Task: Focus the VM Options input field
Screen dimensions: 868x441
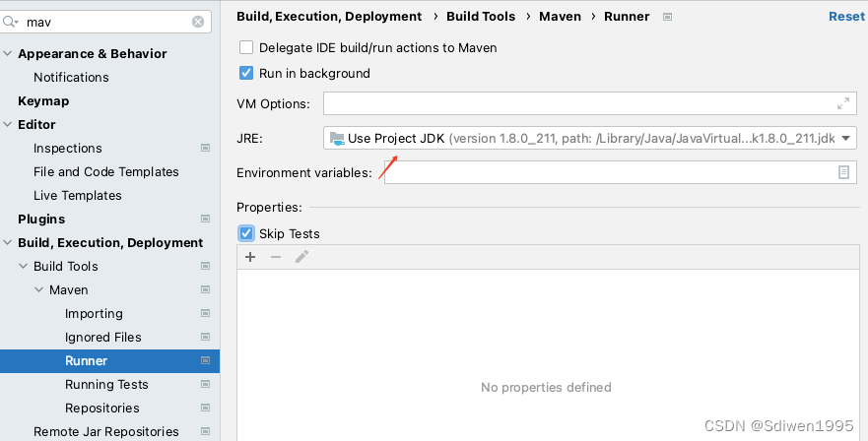Action: [x=590, y=103]
